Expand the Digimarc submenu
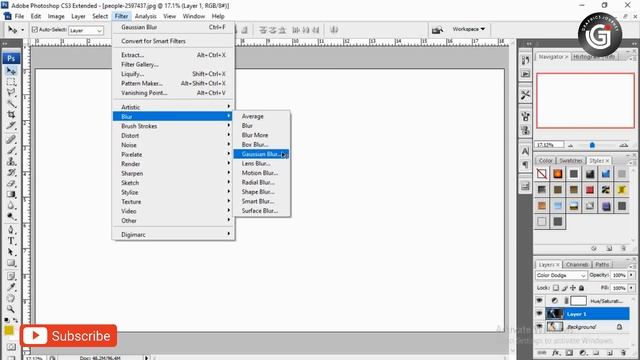This screenshot has width=640, height=360. click(173, 235)
